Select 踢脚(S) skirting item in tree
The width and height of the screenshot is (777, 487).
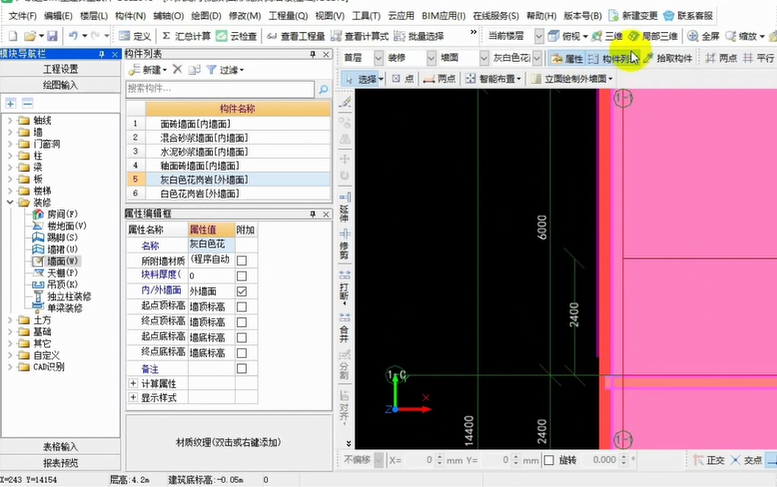tap(61, 237)
